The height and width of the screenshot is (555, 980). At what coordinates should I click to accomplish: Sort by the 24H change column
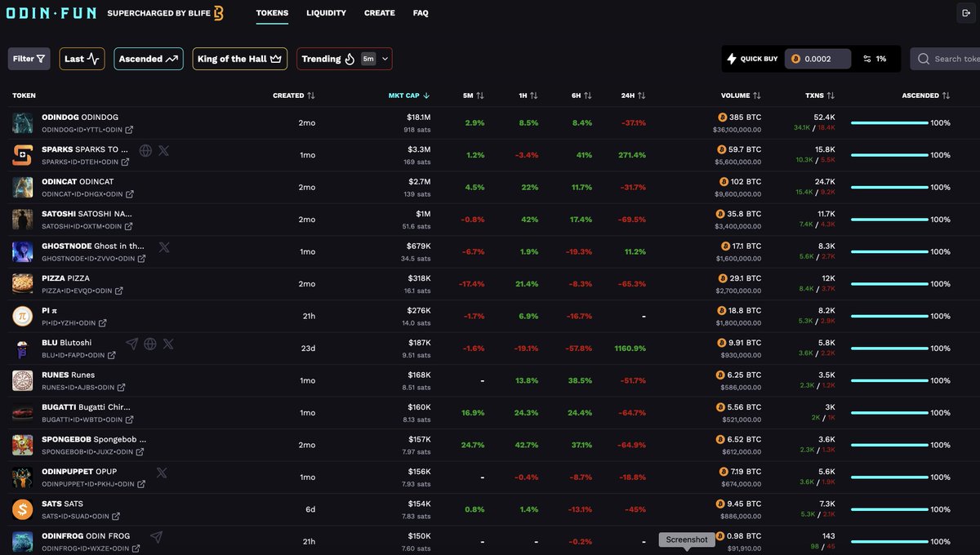click(x=633, y=95)
